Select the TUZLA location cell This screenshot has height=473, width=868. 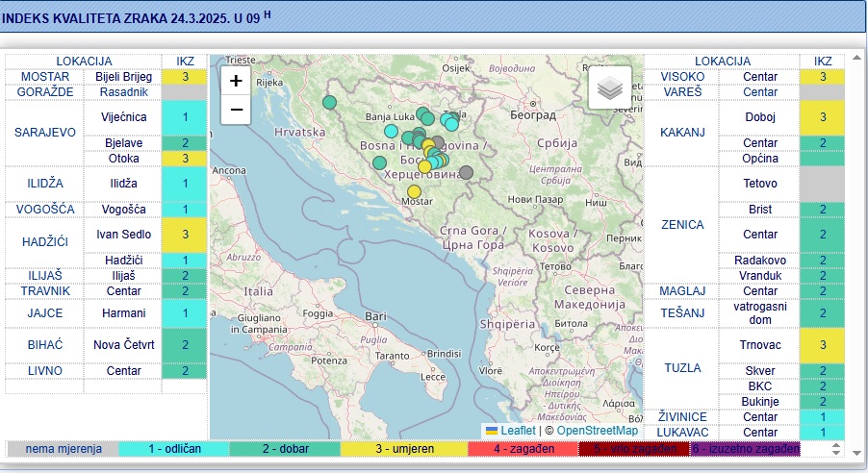(x=682, y=368)
